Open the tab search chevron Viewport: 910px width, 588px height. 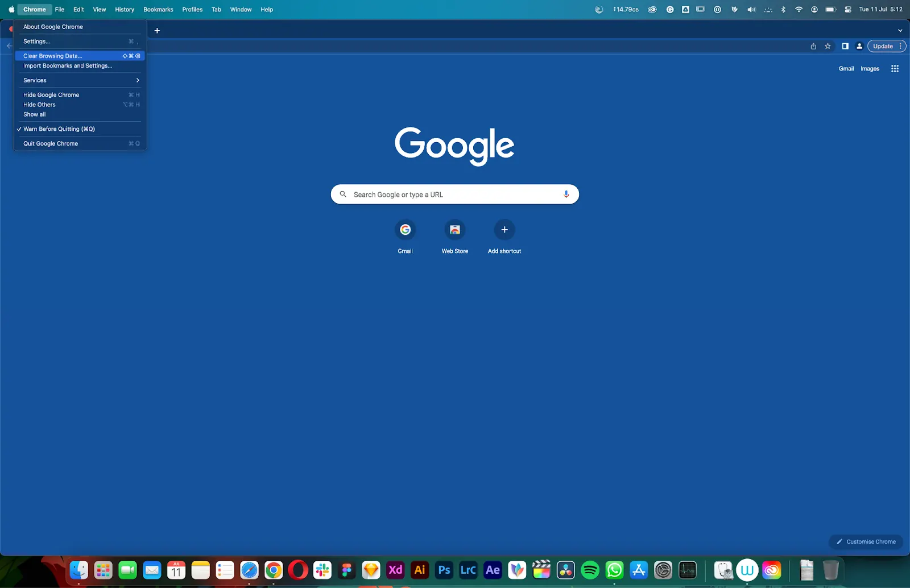900,31
